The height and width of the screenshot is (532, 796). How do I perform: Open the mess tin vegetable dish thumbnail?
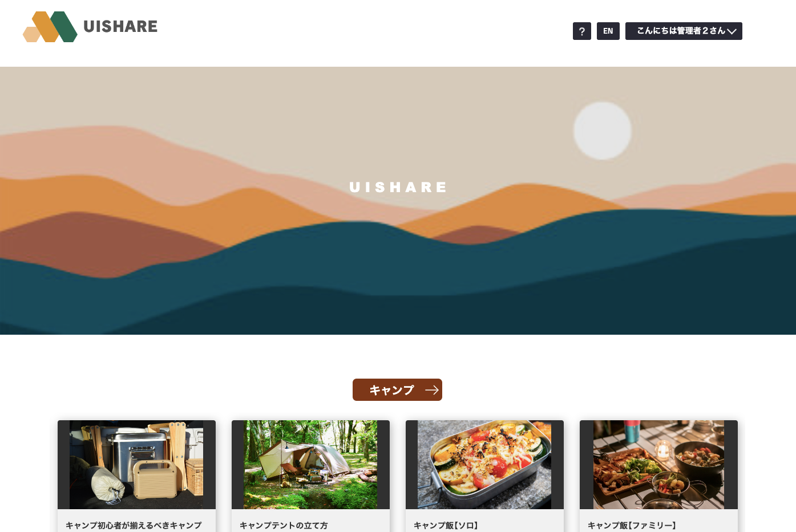pyautogui.click(x=484, y=465)
